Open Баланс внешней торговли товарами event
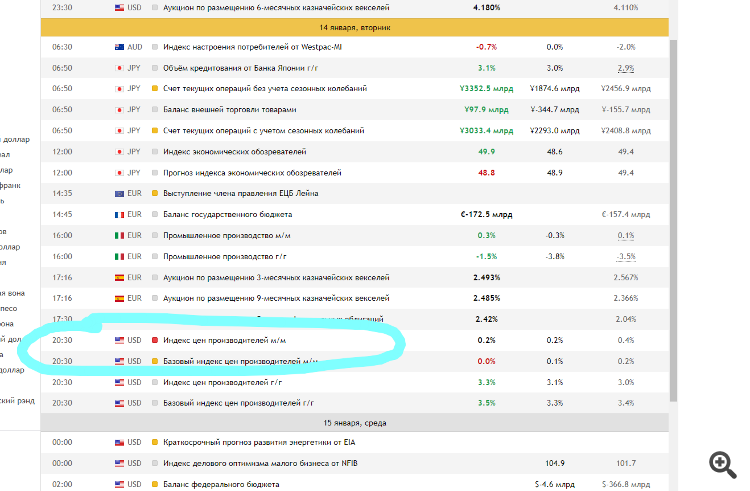The width and height of the screenshot is (750, 491). (230, 109)
